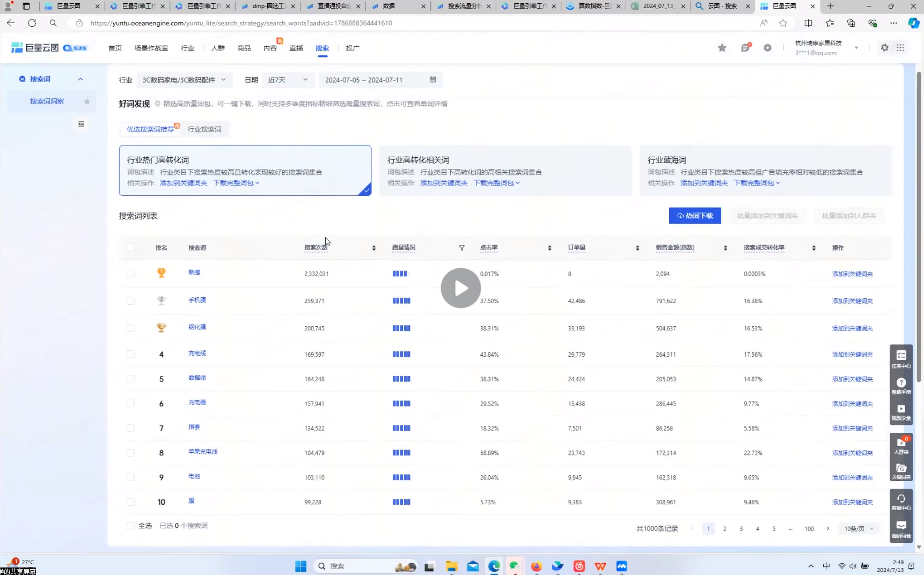Image resolution: width=924 pixels, height=575 pixels.
Task: Click the star favorites icon in header
Action: click(722, 48)
